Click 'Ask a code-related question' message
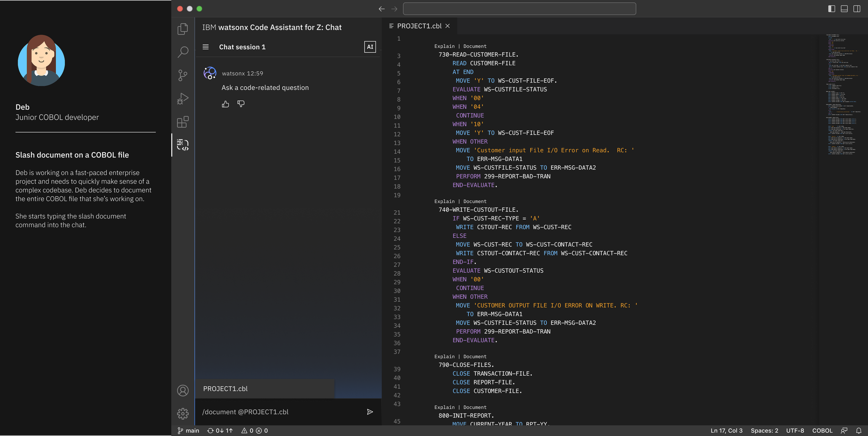Viewport: 868px width, 436px height. click(x=265, y=88)
